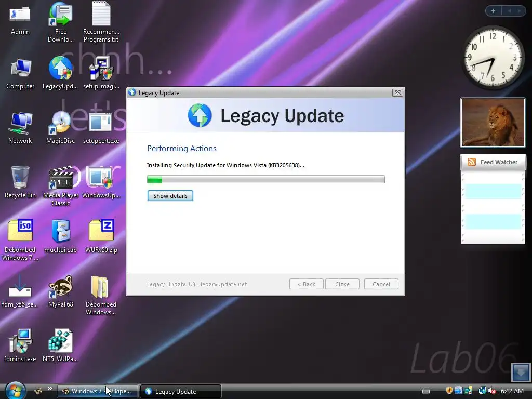Launch the MyPal 68 browser shortcut
The width and height of the screenshot is (532, 399).
[61, 291]
